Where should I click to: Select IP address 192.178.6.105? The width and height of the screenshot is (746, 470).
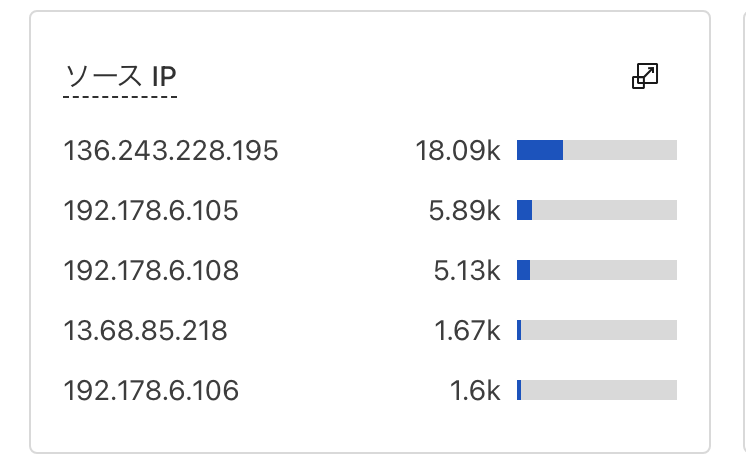click(151, 211)
